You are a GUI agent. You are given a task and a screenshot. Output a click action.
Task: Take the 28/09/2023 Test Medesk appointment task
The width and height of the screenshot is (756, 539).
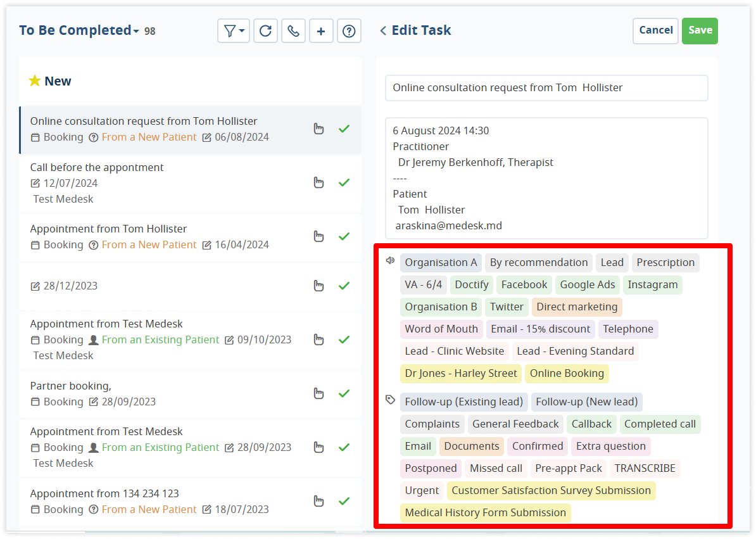click(x=318, y=447)
